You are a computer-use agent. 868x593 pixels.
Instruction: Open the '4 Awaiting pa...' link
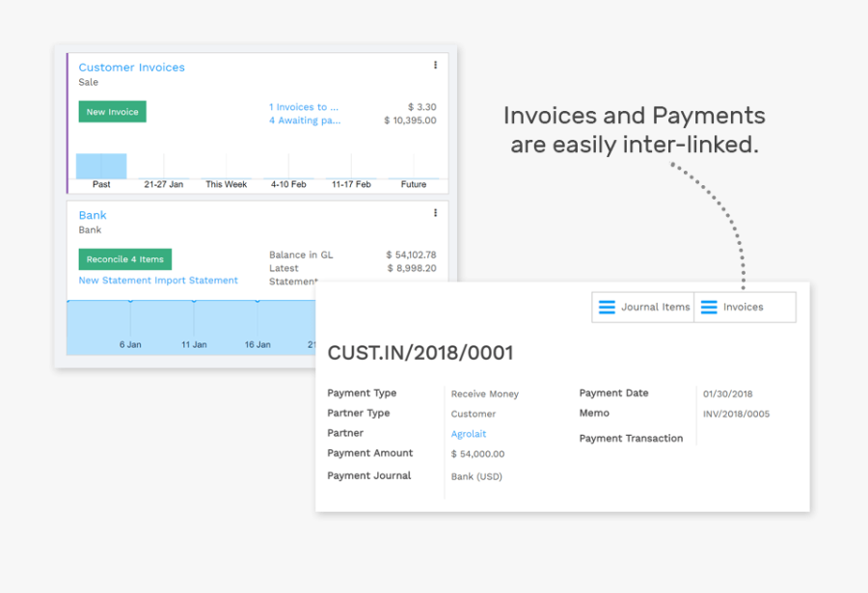(x=304, y=121)
